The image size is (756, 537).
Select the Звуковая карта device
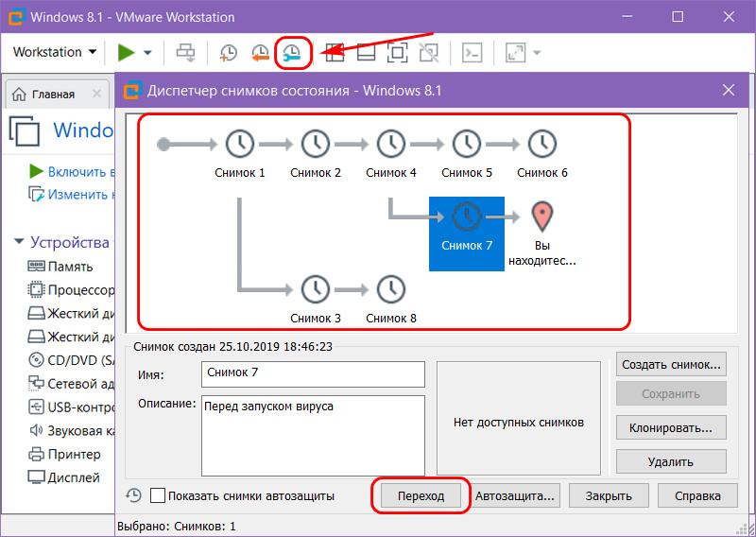coord(72,430)
